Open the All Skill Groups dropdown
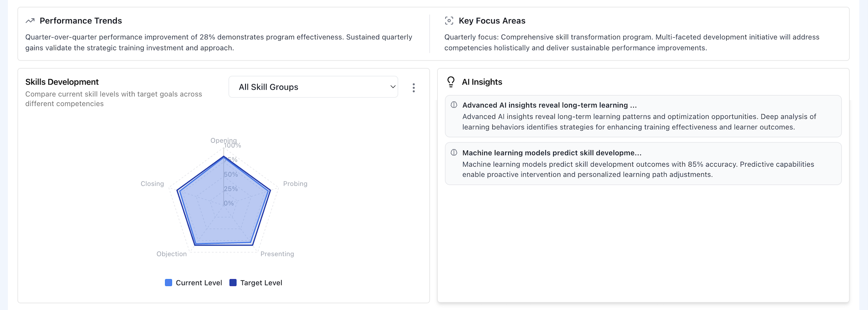 (313, 87)
